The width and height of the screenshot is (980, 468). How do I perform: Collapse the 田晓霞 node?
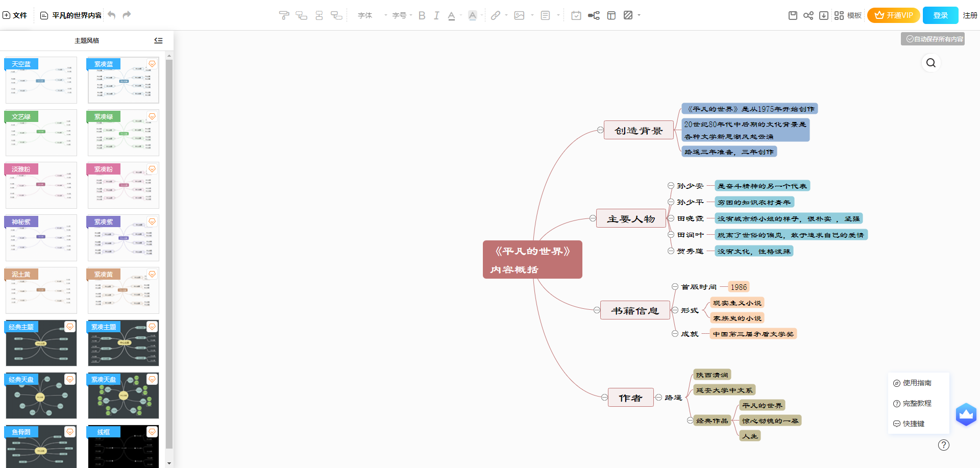[x=671, y=218]
